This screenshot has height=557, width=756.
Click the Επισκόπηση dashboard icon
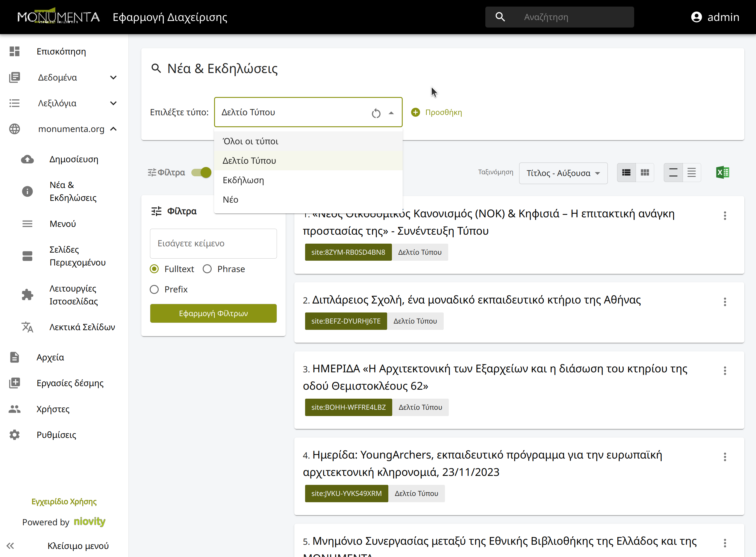click(14, 51)
